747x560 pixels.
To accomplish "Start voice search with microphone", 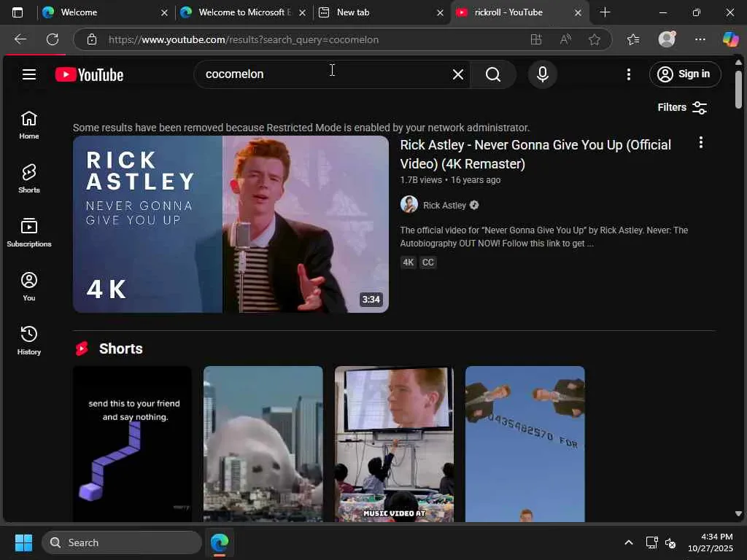I will click(542, 74).
